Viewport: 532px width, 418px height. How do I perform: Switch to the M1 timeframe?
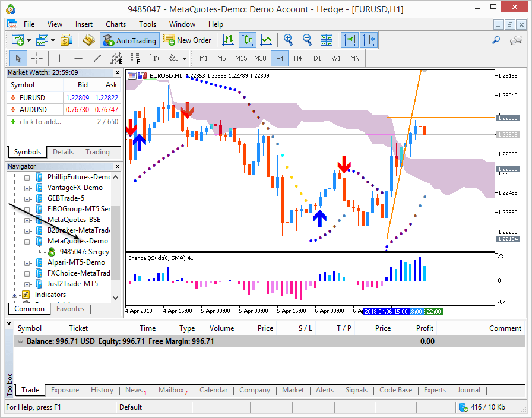204,58
